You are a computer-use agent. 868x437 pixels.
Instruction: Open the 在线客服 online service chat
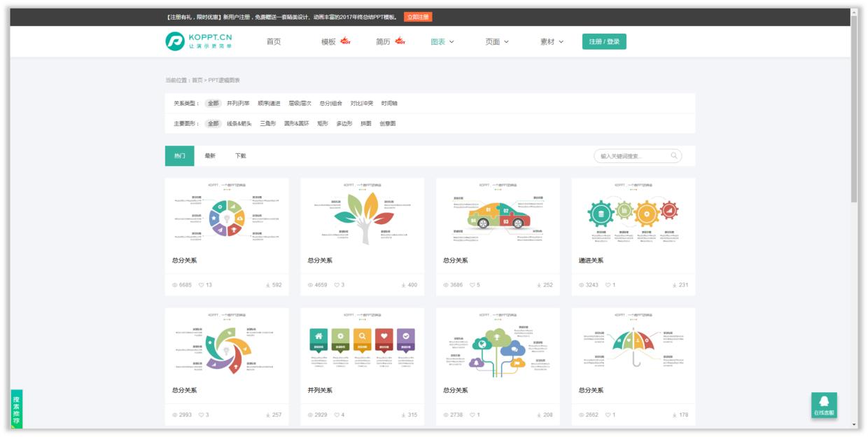pos(824,405)
